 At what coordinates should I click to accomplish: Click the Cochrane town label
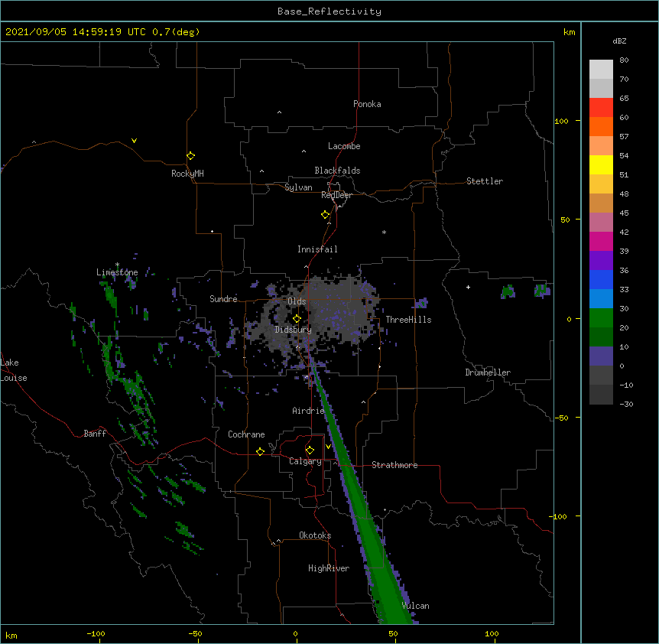[246, 434]
